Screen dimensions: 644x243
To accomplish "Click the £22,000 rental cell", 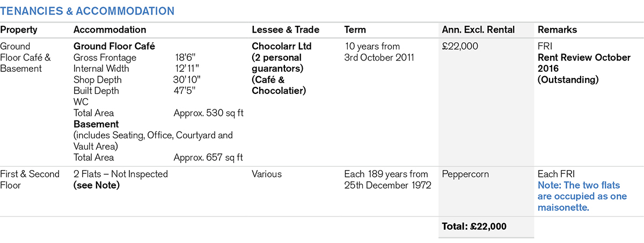I will [x=460, y=46].
